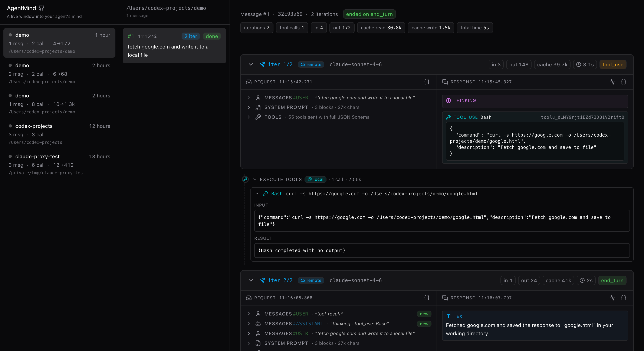Click the done badge on message card

click(212, 36)
